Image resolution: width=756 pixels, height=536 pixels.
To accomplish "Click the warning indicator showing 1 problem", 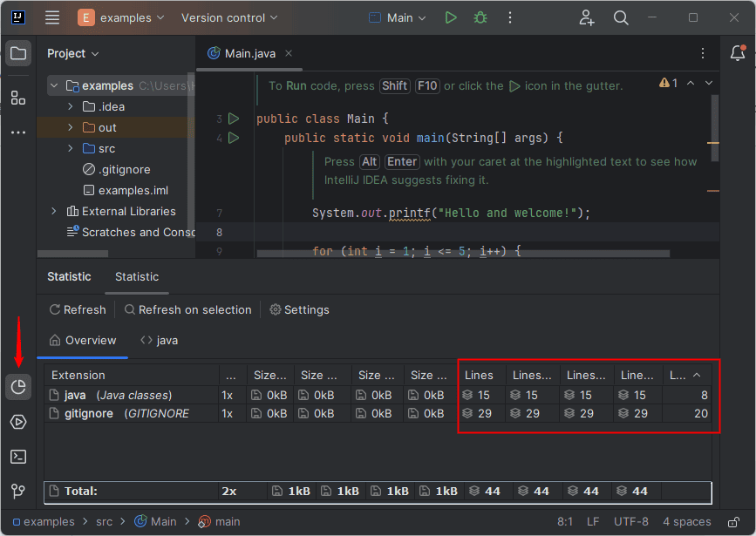I will tap(668, 83).
